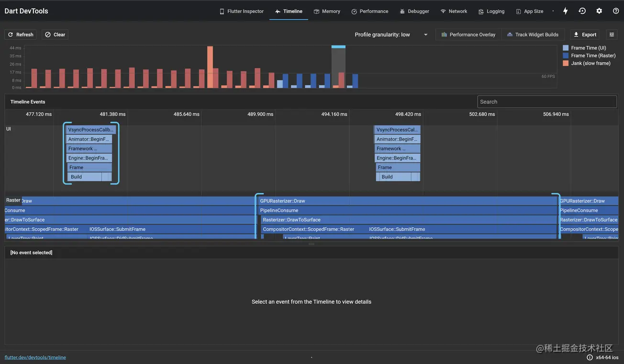Screen dimensions: 624x364
Task: Select the Build event inside the UI brackets
Action: 85,177
